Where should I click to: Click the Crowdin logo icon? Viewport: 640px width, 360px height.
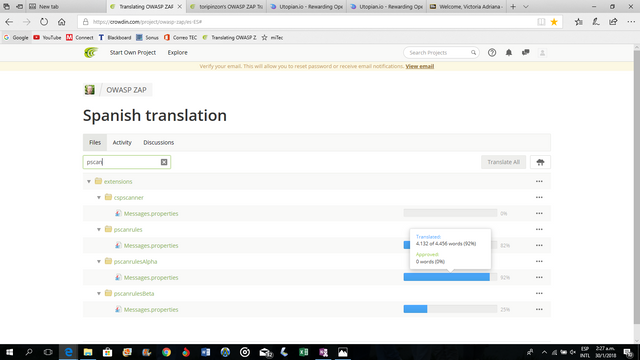(91, 53)
